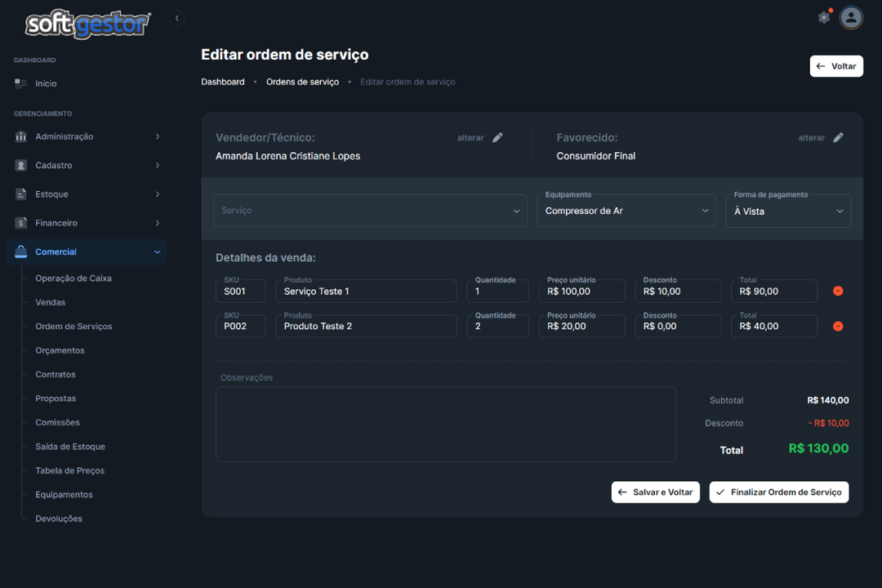Expand the Administração menu

[x=87, y=136]
